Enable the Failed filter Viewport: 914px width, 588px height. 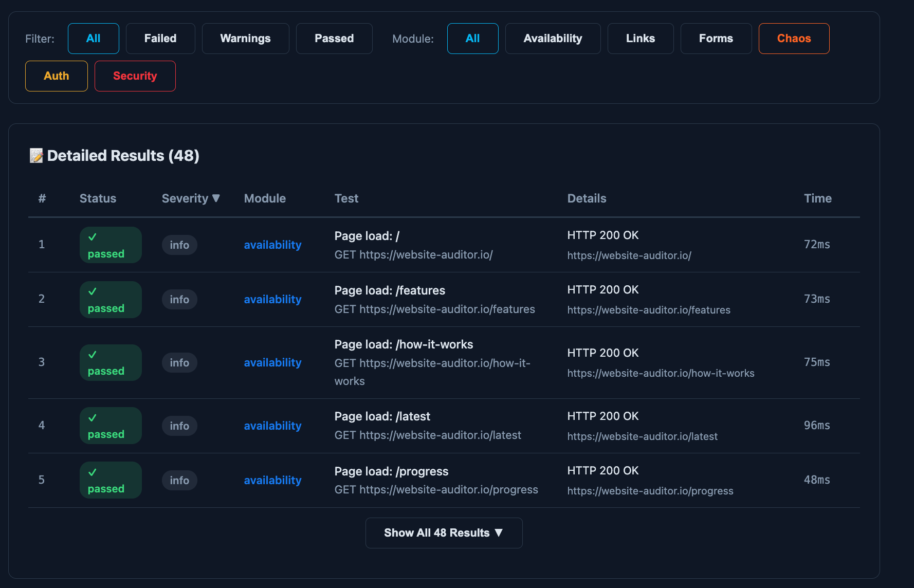(x=160, y=38)
